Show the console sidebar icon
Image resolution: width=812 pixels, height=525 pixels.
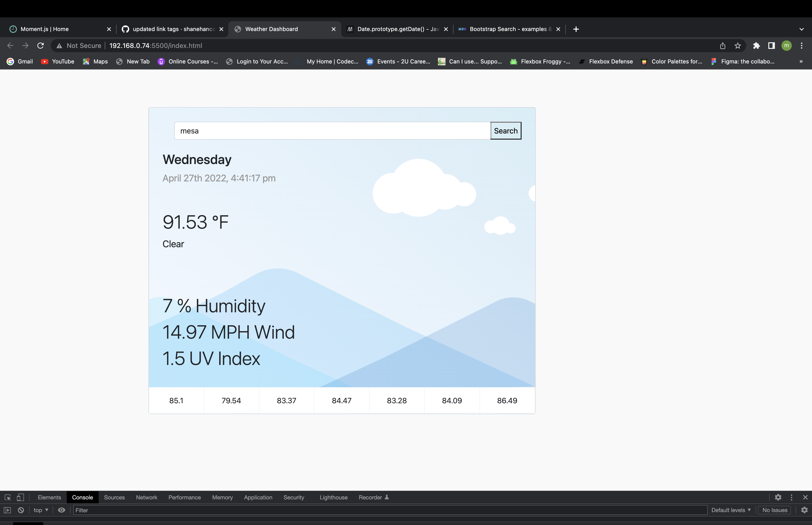click(x=7, y=510)
